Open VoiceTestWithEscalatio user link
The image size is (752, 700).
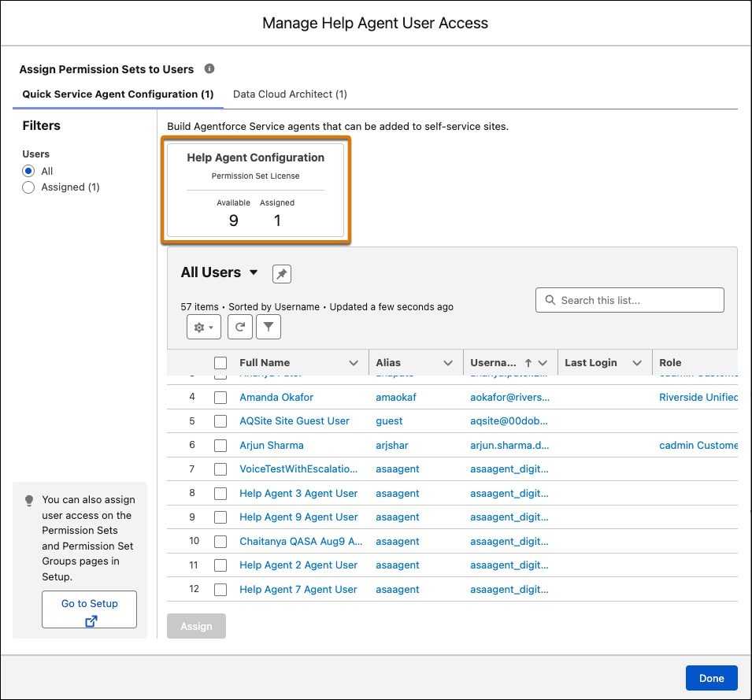[298, 469]
